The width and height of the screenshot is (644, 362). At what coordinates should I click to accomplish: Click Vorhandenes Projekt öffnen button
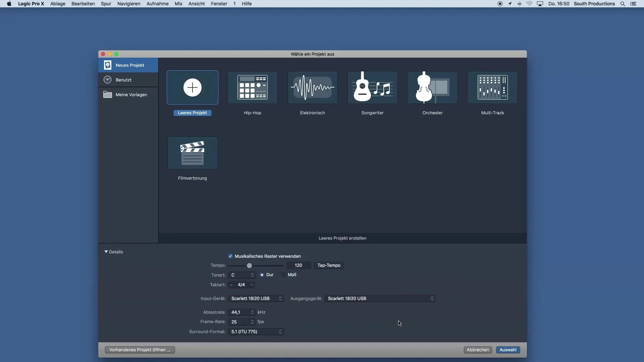click(x=140, y=350)
